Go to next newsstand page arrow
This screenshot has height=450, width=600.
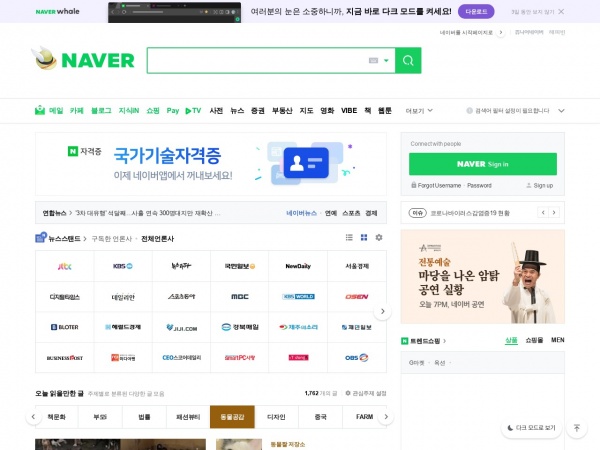(382, 311)
